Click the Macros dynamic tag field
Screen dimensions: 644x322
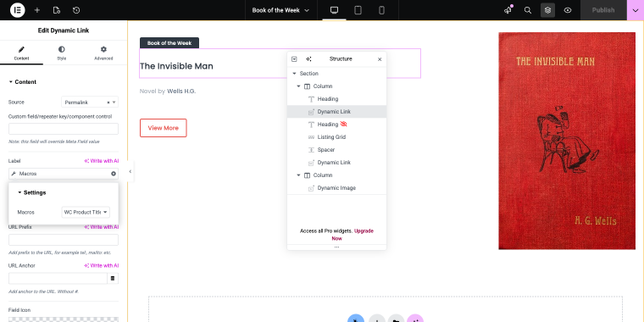(x=64, y=174)
